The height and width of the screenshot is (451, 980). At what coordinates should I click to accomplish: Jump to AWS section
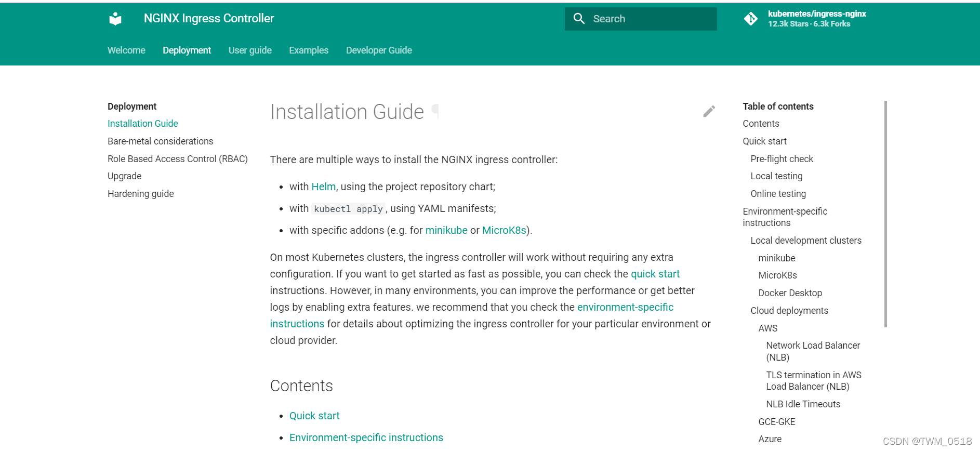[768, 328]
